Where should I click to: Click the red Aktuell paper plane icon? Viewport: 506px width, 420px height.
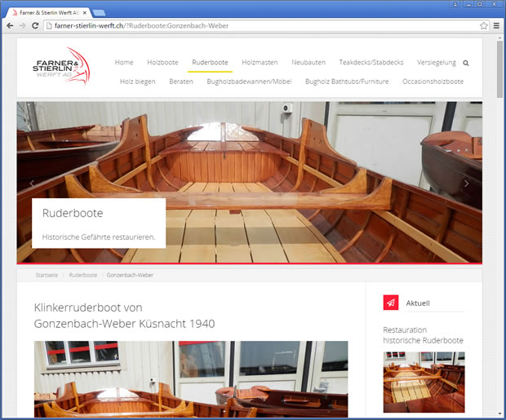point(391,303)
